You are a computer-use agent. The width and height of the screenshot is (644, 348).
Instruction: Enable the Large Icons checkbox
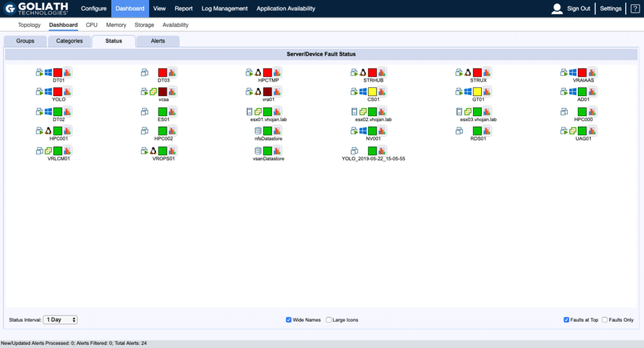tap(329, 320)
